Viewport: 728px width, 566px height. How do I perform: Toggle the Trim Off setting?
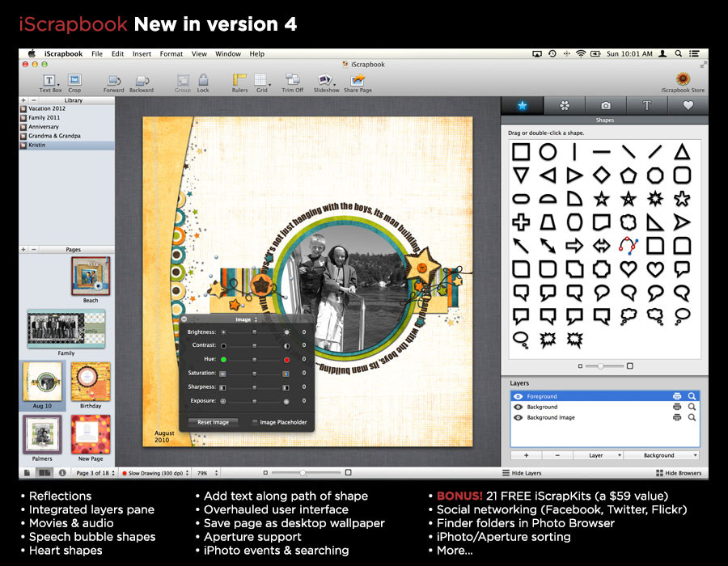293,83
